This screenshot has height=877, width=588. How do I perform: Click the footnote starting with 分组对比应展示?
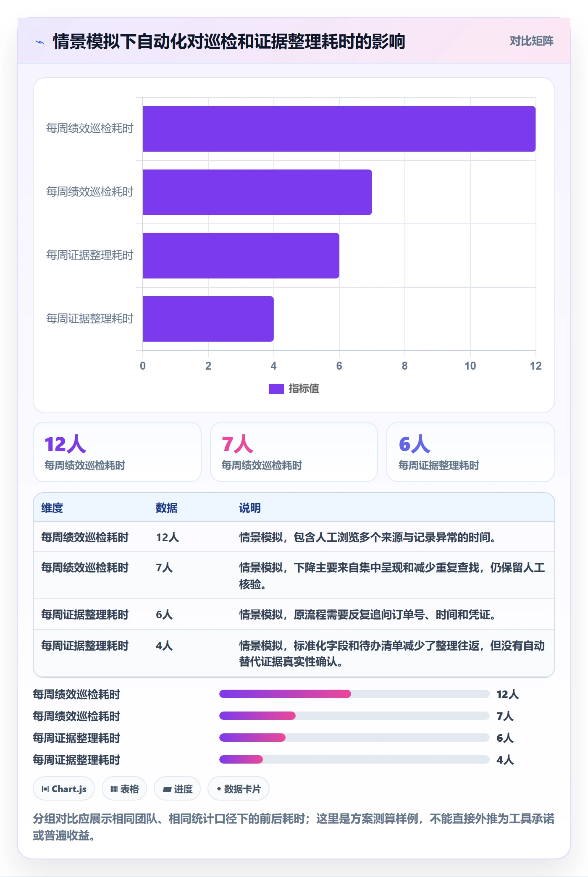[294, 827]
